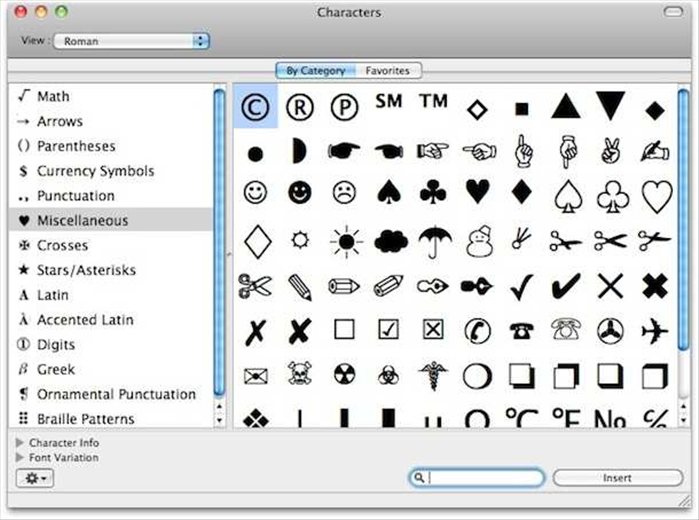699x520 pixels.
Task: Select the Arrows category
Action: [111, 121]
